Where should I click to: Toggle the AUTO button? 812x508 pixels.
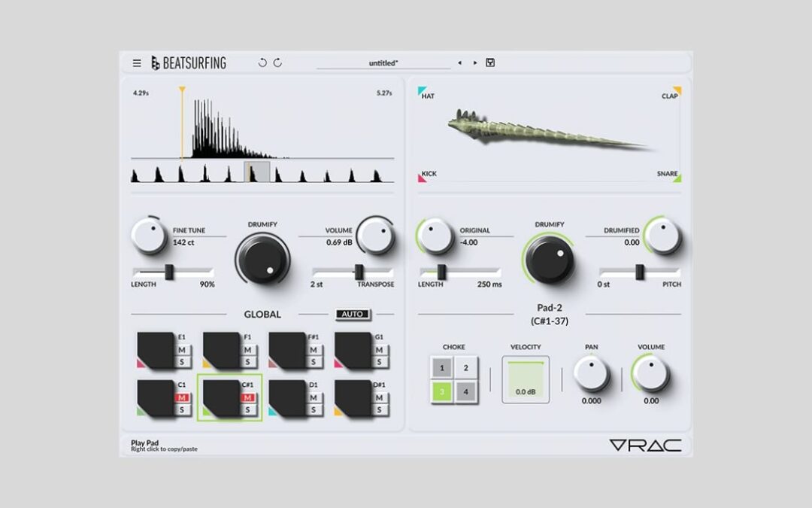[352, 314]
